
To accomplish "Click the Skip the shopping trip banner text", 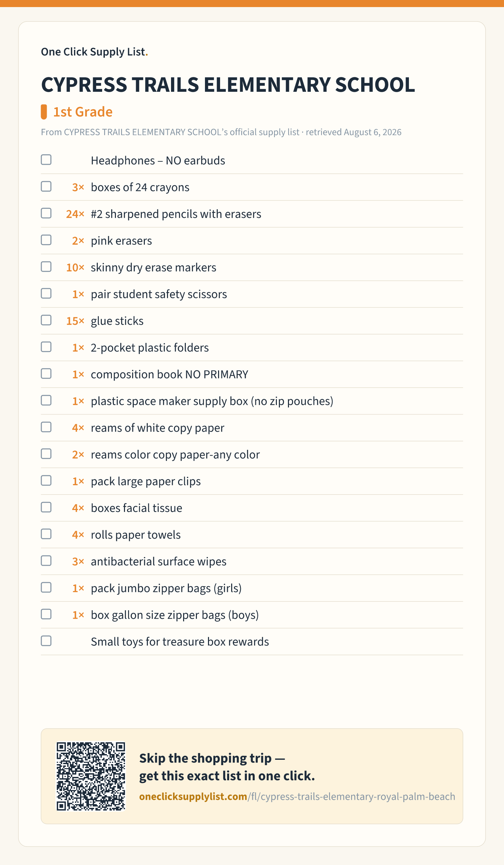I will [x=227, y=767].
